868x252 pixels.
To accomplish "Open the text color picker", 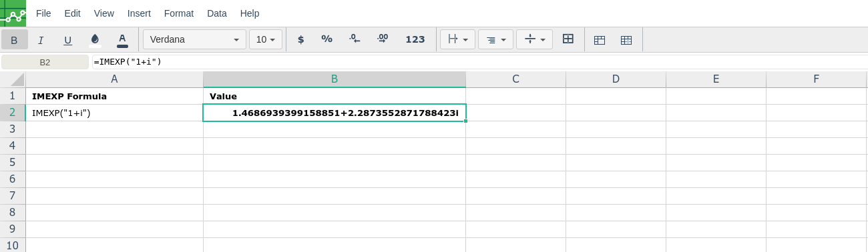I will 122,39.
